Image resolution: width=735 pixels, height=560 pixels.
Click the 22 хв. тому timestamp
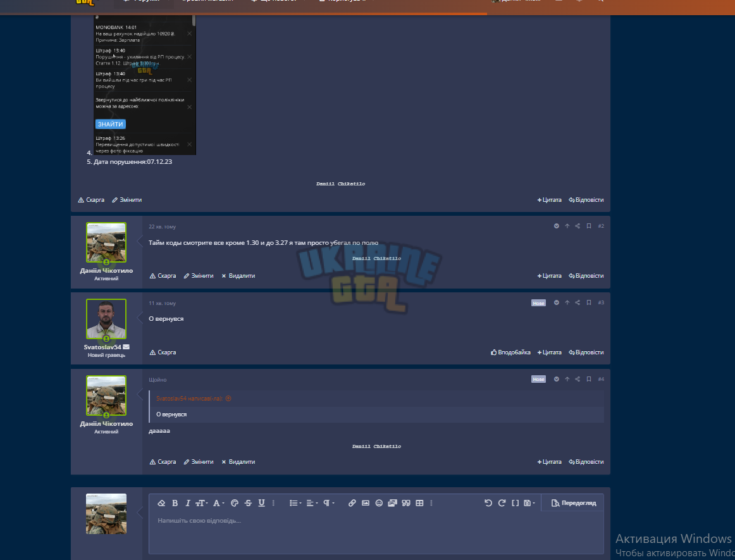coord(162,227)
